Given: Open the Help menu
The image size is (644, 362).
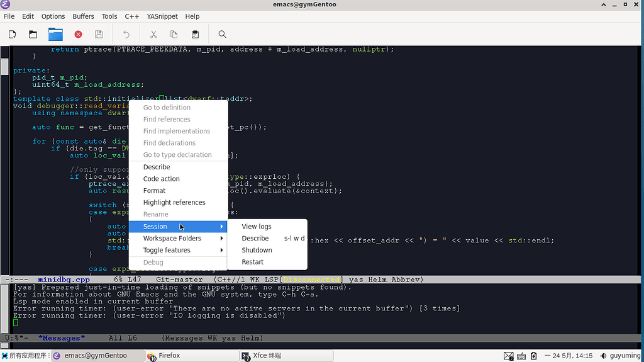Looking at the screenshot, I should (192, 16).
